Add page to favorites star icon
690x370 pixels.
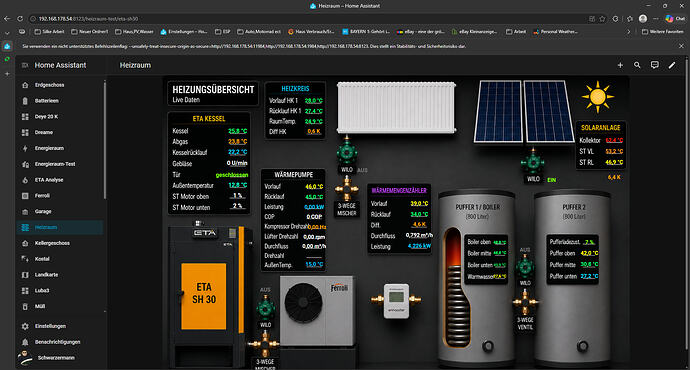602,18
